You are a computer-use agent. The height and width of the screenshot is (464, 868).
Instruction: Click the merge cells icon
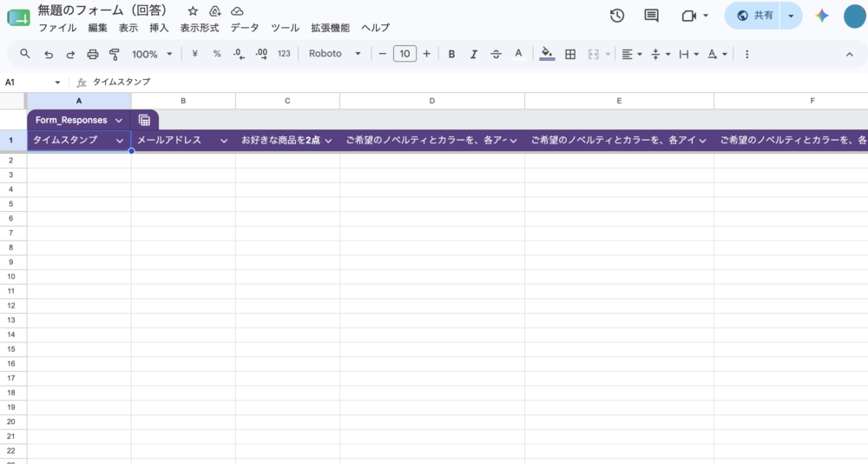[594, 54]
